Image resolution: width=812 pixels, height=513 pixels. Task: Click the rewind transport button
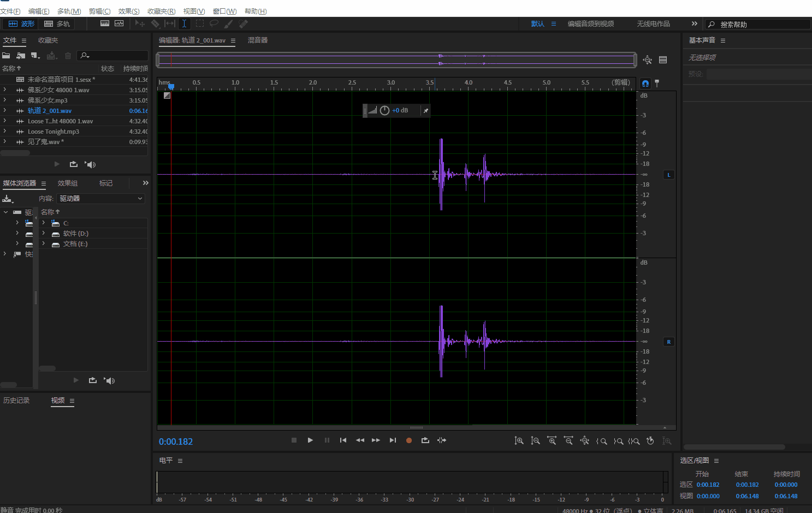coord(360,440)
